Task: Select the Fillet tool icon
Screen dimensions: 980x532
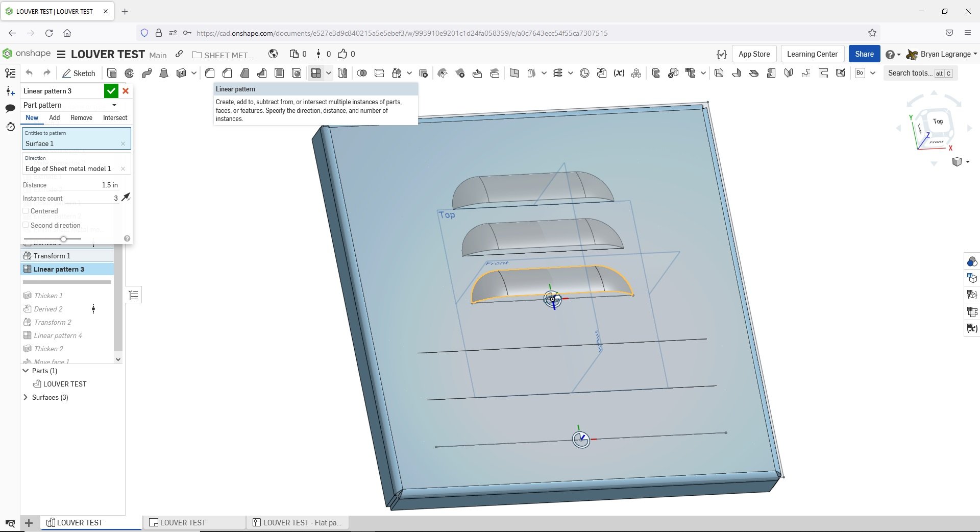Action: point(210,73)
